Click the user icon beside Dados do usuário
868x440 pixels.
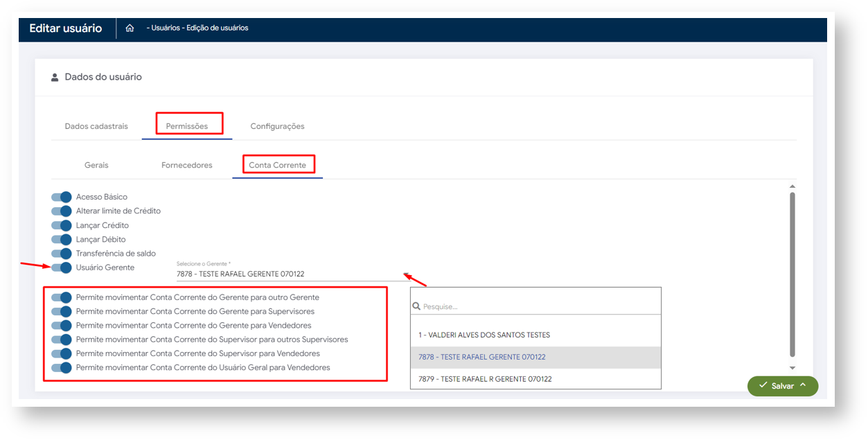pos(55,78)
